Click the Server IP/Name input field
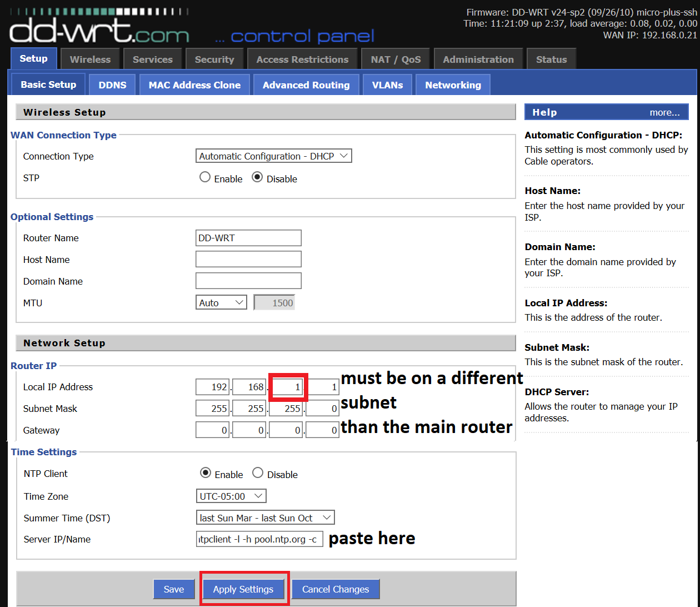The width and height of the screenshot is (700, 607). 259,539
